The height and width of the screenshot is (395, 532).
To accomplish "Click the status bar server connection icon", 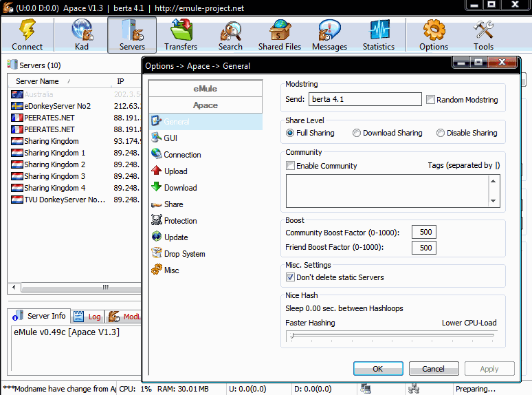I will tap(366, 389).
